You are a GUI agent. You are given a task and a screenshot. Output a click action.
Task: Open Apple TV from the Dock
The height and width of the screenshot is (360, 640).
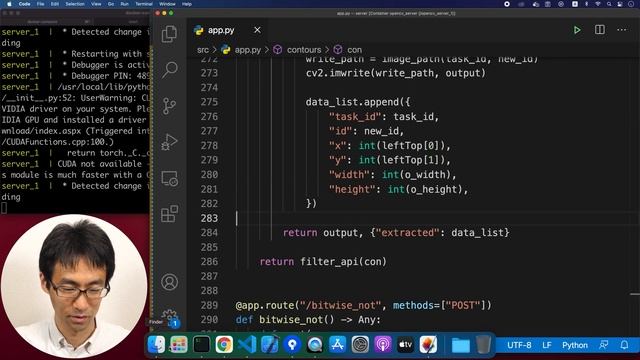click(x=405, y=344)
